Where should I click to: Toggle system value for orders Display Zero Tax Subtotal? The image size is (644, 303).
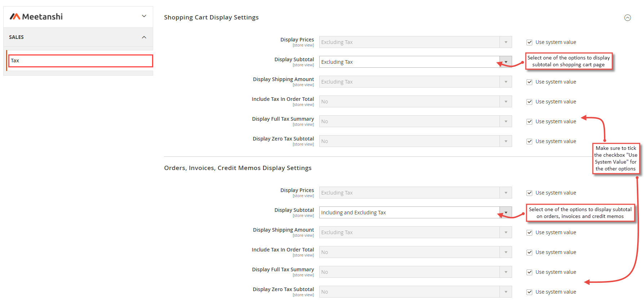tap(529, 292)
